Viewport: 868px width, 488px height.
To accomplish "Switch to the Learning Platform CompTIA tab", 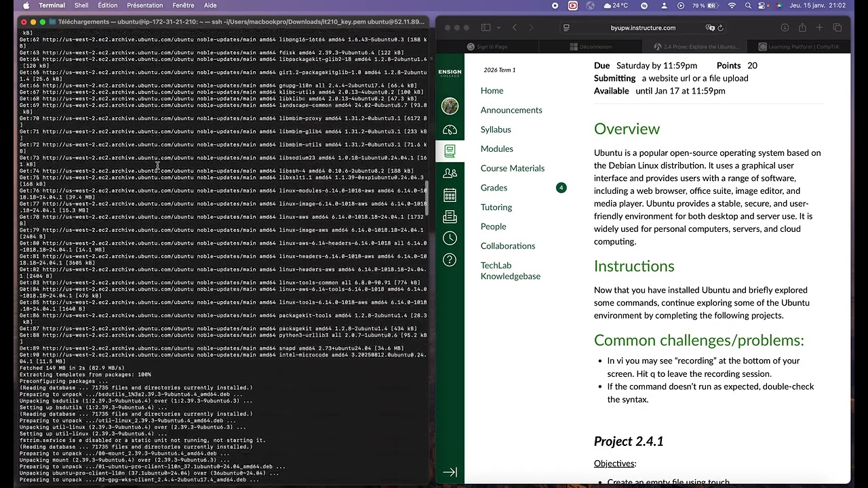I will (x=799, y=47).
